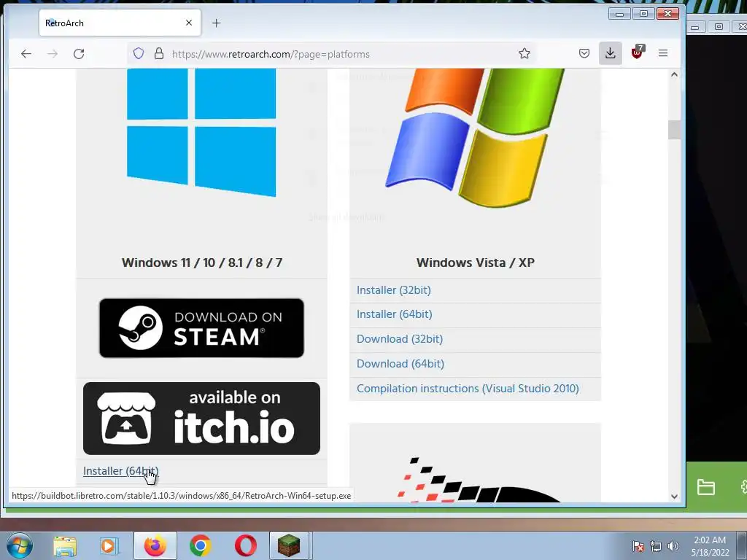Open Action Center flag icon in tray
Image resolution: width=747 pixels, height=560 pixels.
[638, 546]
